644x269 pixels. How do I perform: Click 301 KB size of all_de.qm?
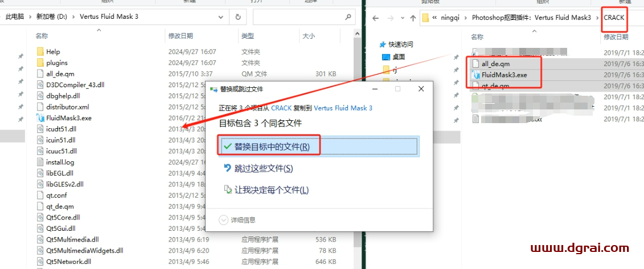[x=325, y=74]
